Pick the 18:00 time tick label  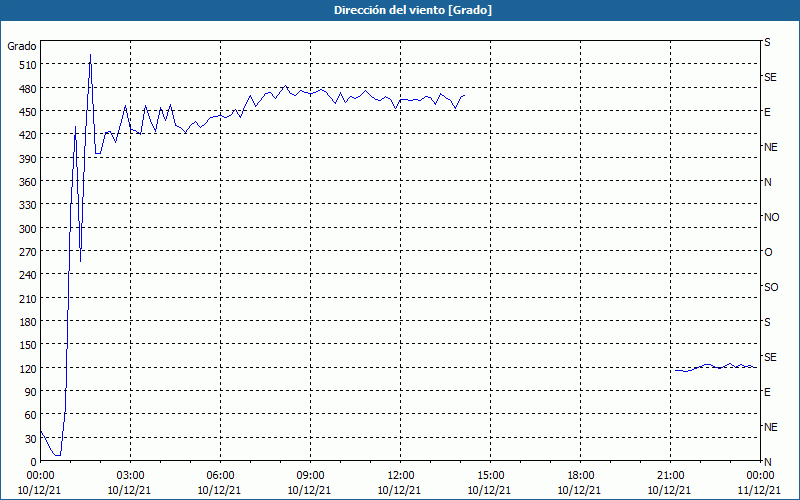pos(581,476)
